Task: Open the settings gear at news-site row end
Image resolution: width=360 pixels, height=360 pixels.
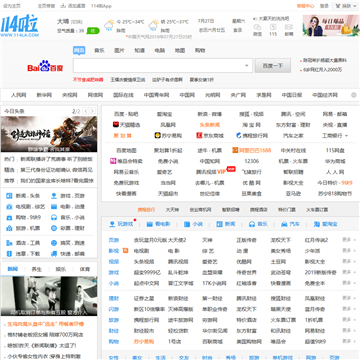Action: [354, 95]
